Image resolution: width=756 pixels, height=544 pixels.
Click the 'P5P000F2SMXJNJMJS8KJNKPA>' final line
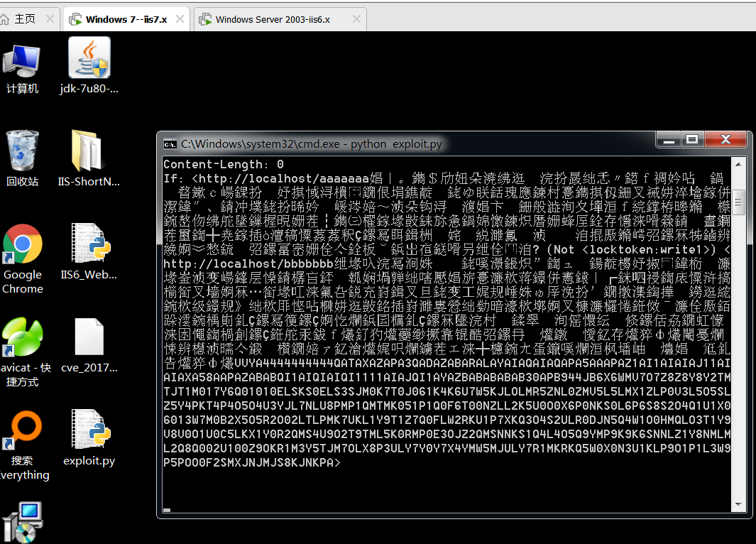click(x=252, y=462)
